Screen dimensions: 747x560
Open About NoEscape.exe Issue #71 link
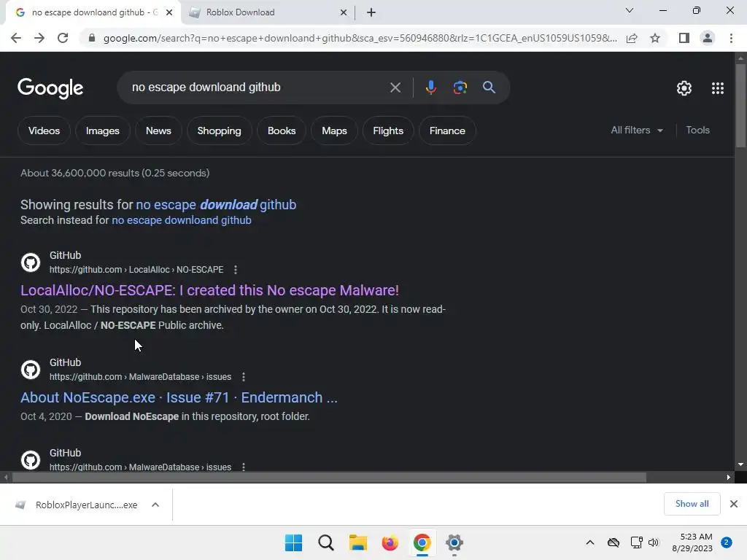179,397
